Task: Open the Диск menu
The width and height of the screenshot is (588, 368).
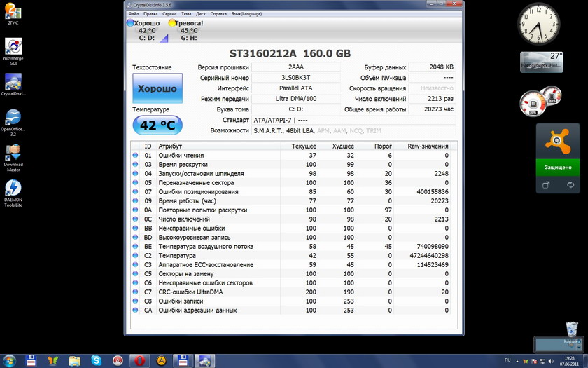Action: point(201,14)
